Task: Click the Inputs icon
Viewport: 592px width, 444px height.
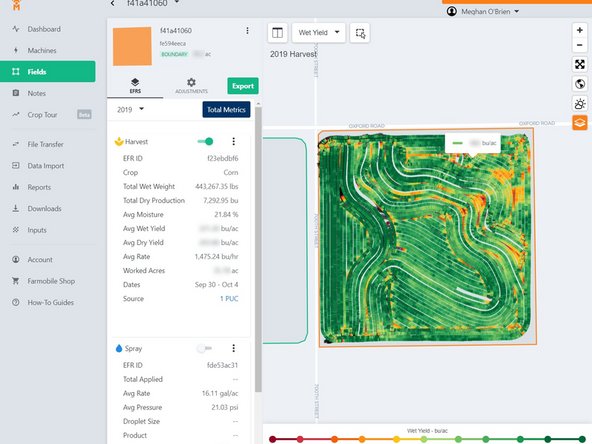Action: click(x=16, y=230)
